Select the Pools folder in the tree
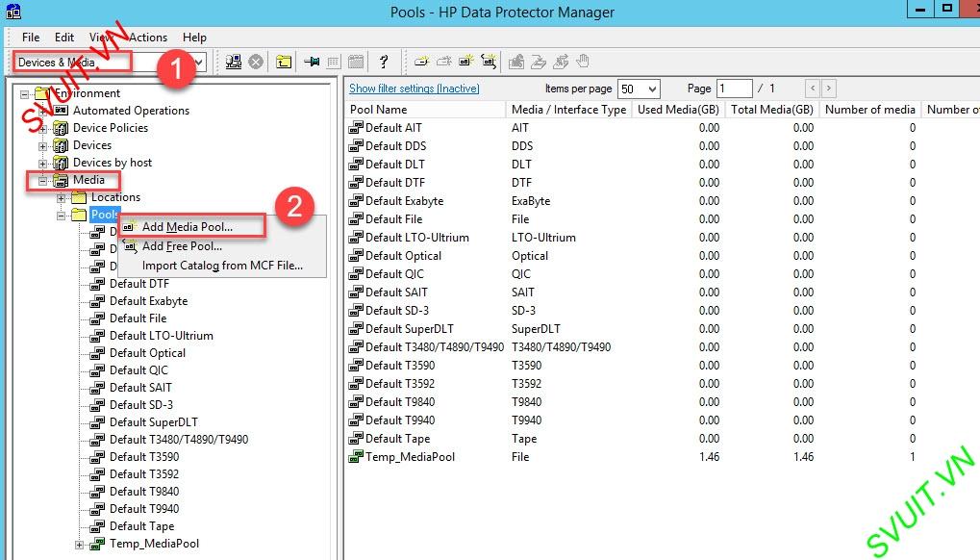 coord(104,215)
